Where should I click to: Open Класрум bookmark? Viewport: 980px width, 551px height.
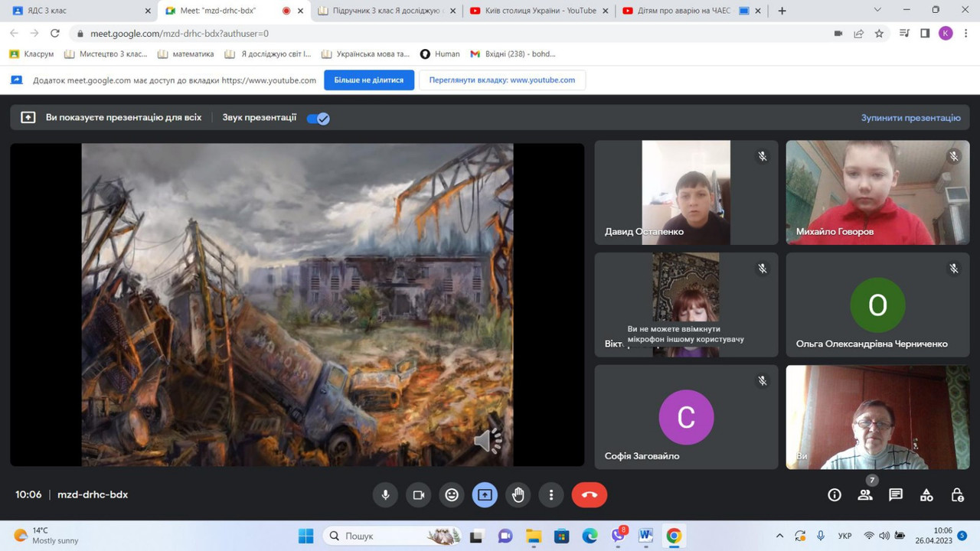click(31, 54)
